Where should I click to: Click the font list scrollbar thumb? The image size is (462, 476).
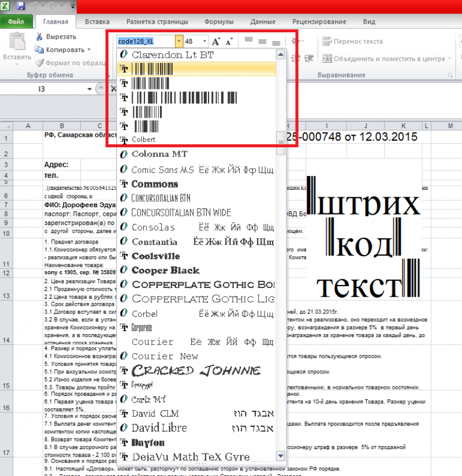281,143
